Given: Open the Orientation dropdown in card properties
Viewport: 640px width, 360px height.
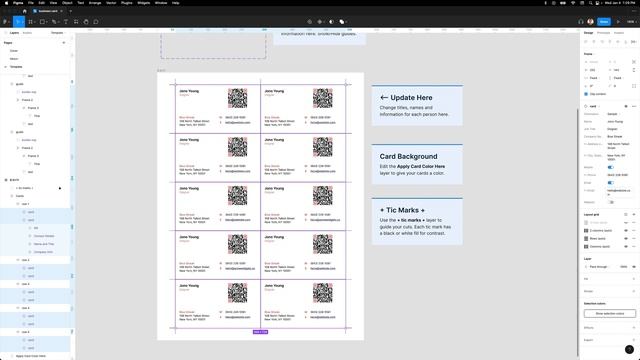Looking at the screenshot, I should click(612, 114).
